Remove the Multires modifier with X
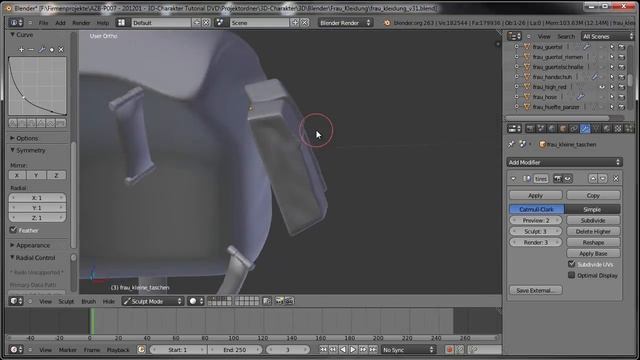Image resolution: width=640 pixels, height=360 pixels. point(616,178)
